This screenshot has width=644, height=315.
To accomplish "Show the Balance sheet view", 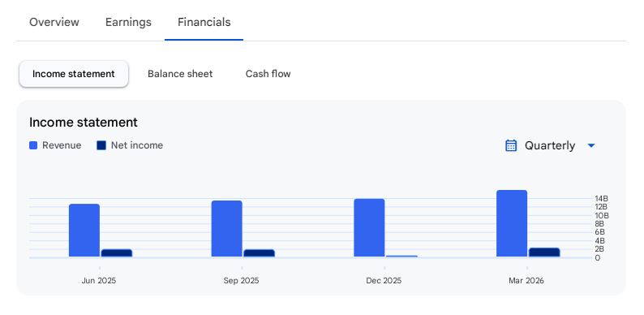I will (x=180, y=74).
